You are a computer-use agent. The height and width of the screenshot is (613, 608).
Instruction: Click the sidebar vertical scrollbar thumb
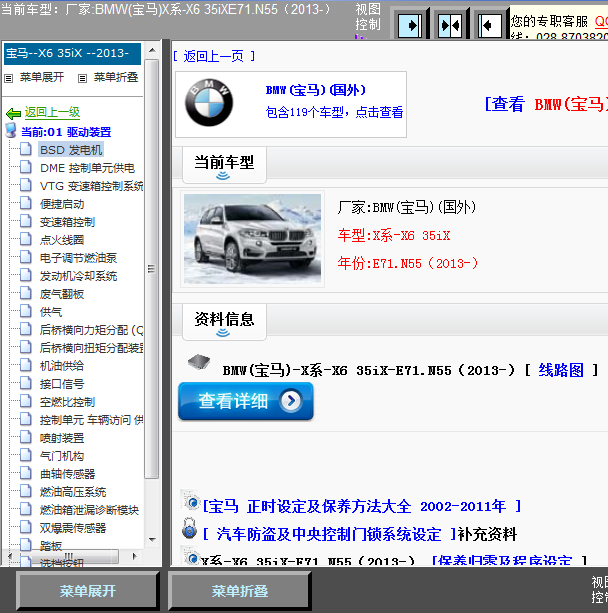point(151,269)
